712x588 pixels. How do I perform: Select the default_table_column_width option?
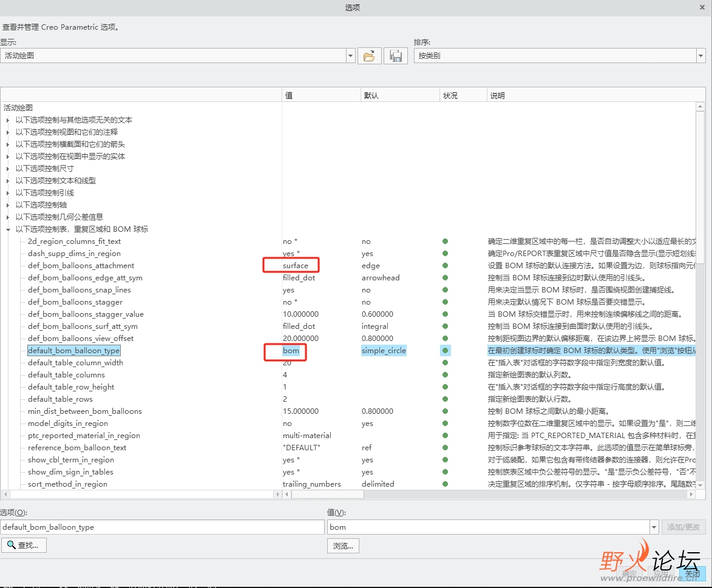75,363
